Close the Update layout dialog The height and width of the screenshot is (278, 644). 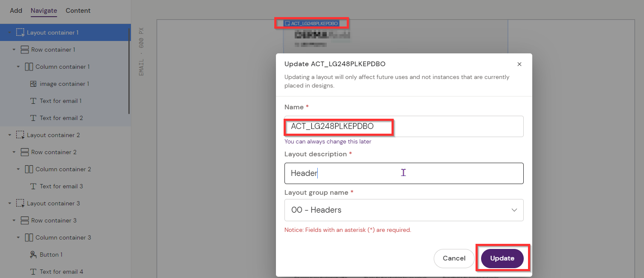tap(519, 64)
